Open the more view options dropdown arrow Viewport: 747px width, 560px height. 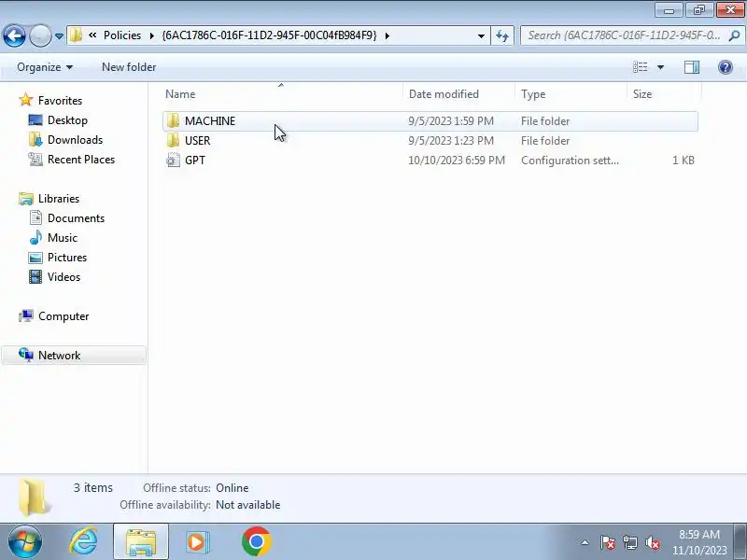(x=660, y=67)
